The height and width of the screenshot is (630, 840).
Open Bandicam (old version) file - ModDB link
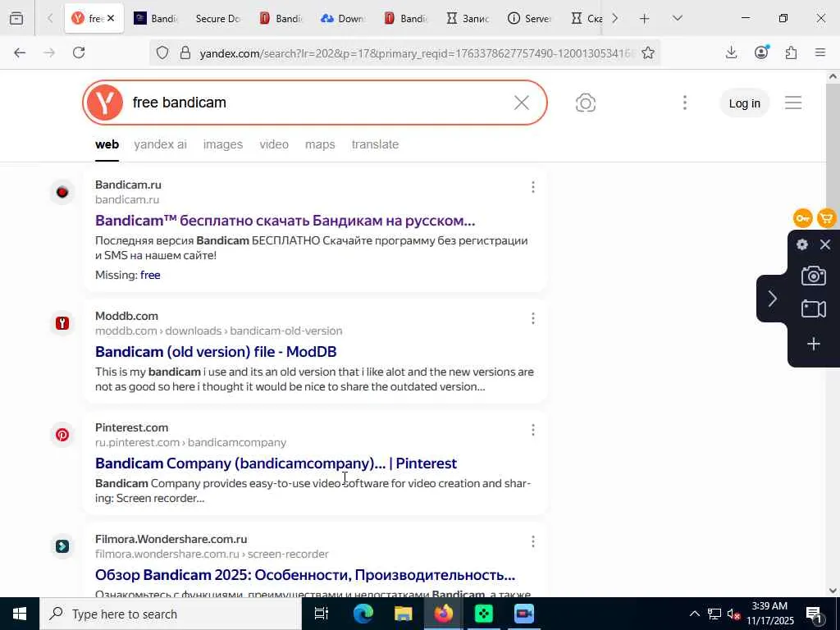pos(216,351)
